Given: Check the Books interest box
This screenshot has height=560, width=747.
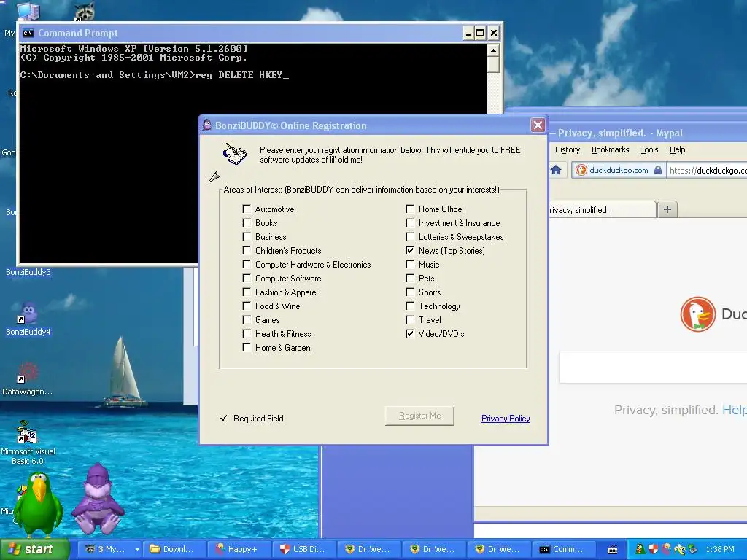Looking at the screenshot, I should (x=247, y=222).
